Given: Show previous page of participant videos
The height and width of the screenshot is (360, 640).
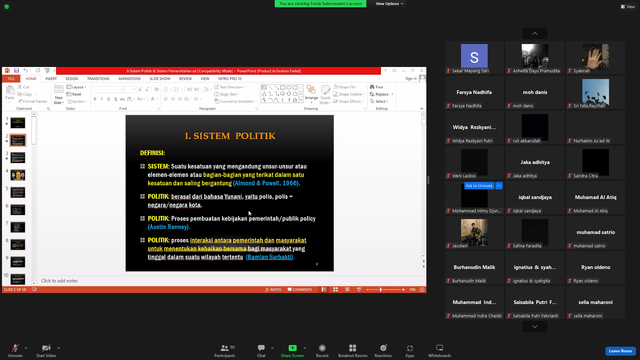Looking at the screenshot, I should [x=535, y=33].
